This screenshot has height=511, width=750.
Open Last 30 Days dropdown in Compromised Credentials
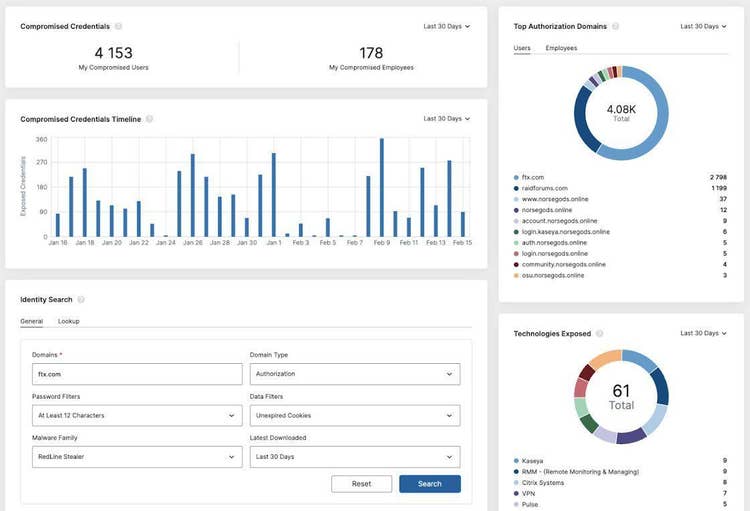click(446, 26)
